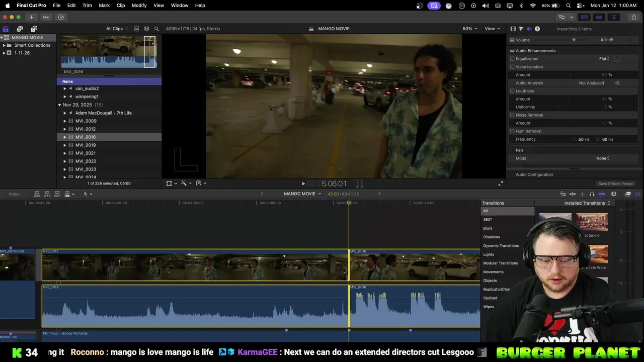Insert clip into timeline icon
Viewport: 644px width, 362px height.
[x=47, y=194]
